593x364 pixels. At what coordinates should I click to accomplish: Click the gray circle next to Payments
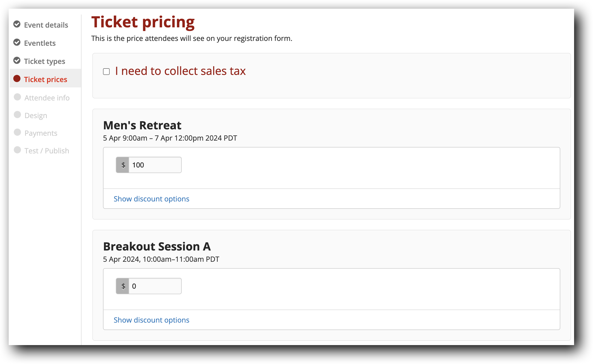pos(17,133)
